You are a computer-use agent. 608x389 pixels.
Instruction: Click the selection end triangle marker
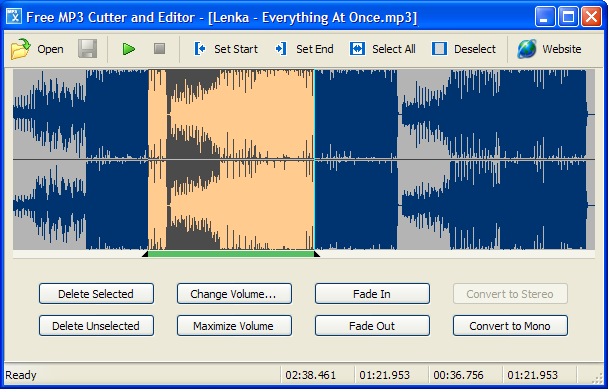pos(317,254)
